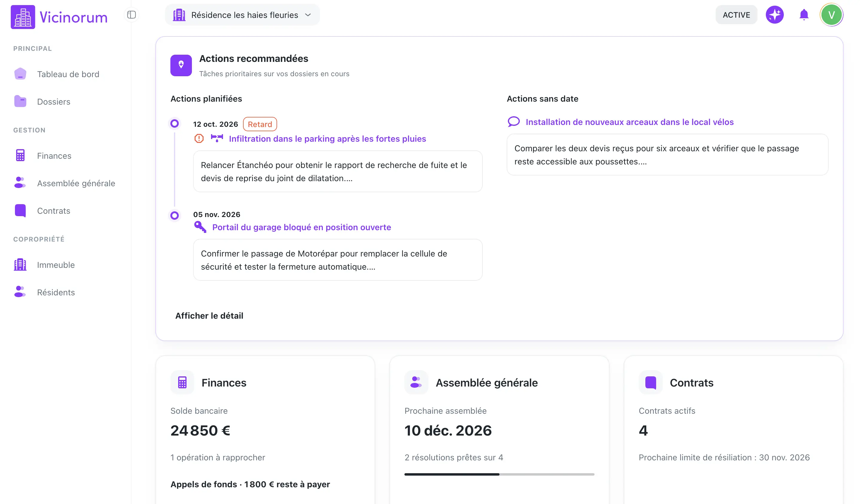
Task: Select the 12 oct. 2026 timeline marker
Action: (x=174, y=123)
